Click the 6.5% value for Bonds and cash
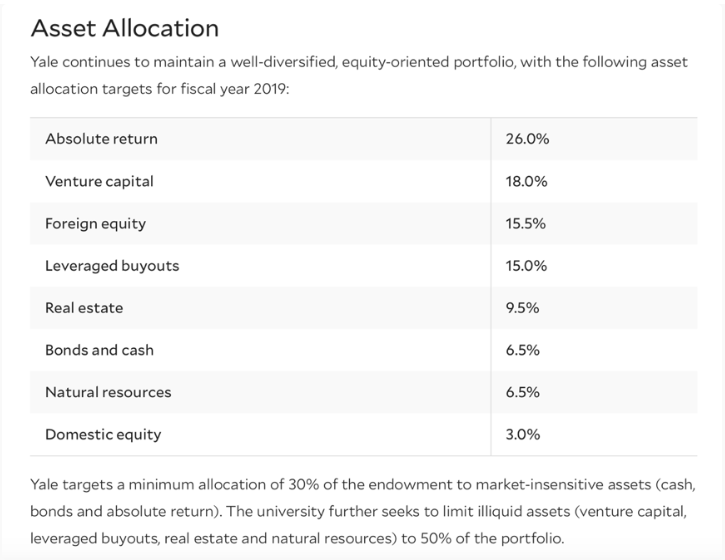 (x=523, y=350)
